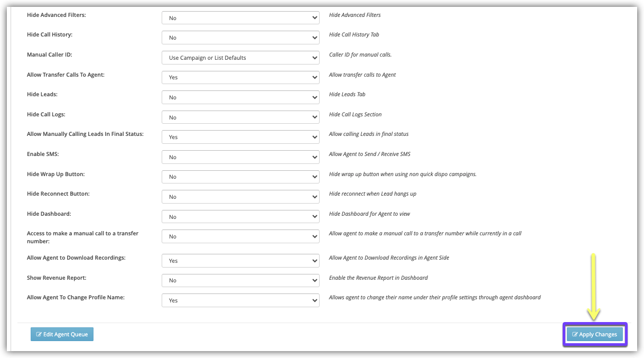The width and height of the screenshot is (644, 358).
Task: Open Allow Transfer Calls To Agent dropdown
Action: (240, 77)
